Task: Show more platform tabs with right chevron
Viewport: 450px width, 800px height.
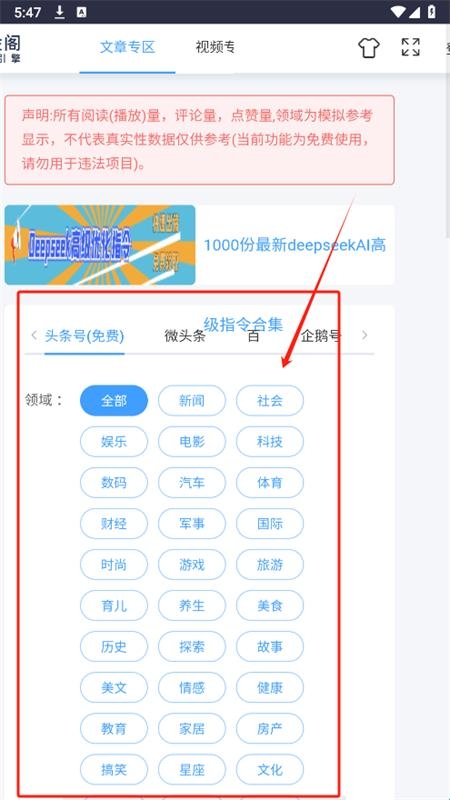Action: point(364,335)
